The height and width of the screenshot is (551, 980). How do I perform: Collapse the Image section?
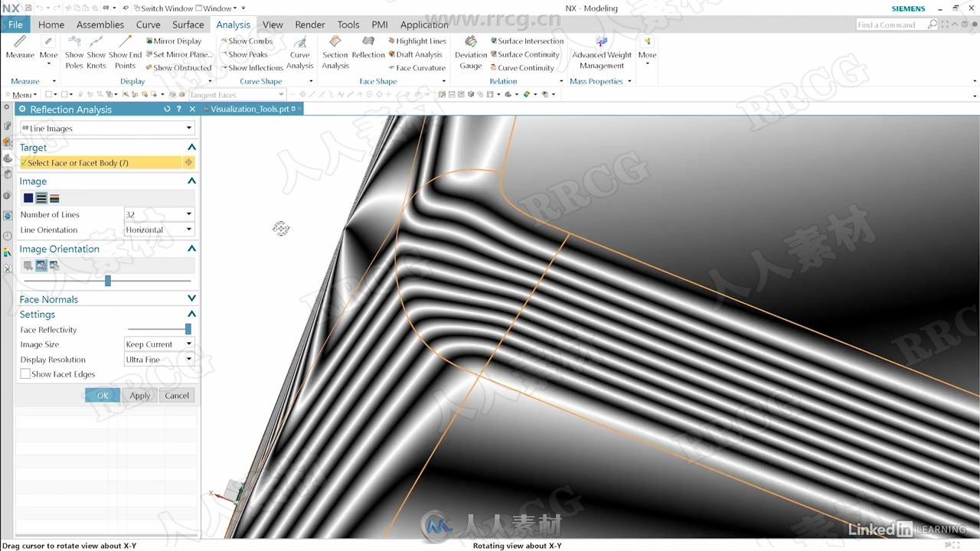click(x=191, y=181)
